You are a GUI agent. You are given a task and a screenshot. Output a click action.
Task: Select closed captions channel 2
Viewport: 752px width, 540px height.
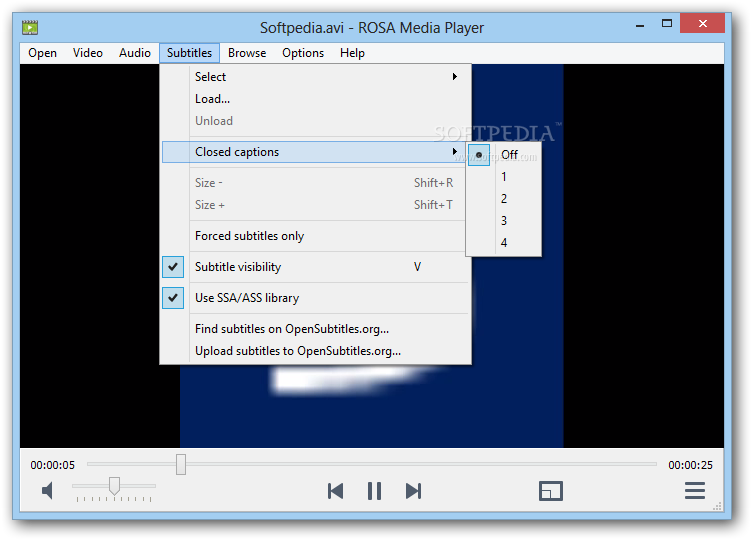[x=504, y=199]
